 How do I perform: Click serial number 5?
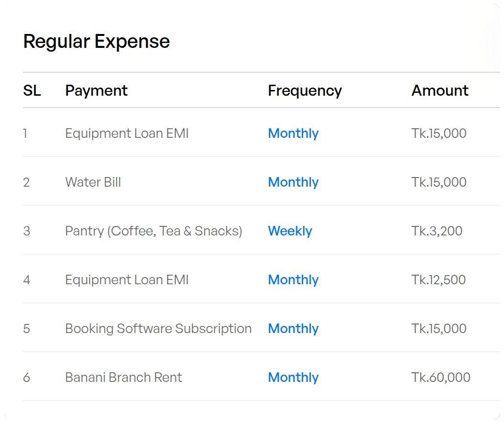(x=26, y=328)
